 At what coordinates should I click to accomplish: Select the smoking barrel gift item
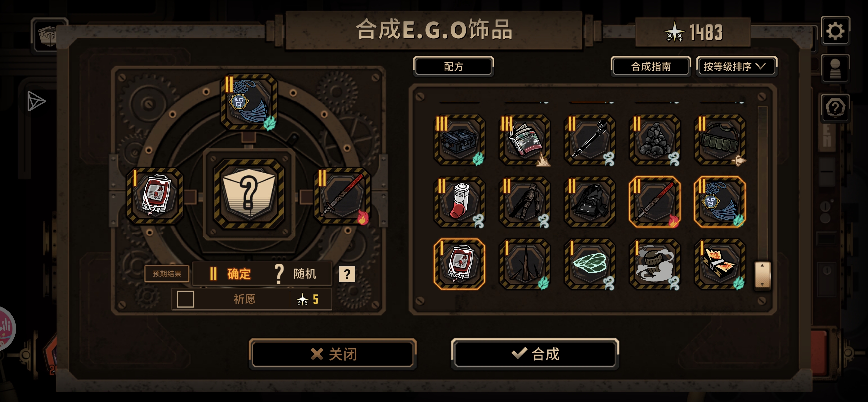point(654,264)
